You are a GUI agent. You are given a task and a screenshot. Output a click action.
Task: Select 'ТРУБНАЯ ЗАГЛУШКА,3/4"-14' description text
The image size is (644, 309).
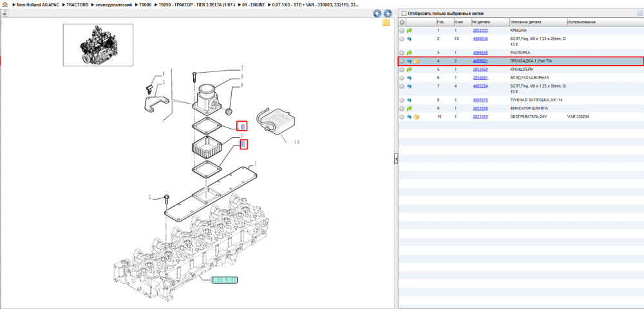point(536,100)
